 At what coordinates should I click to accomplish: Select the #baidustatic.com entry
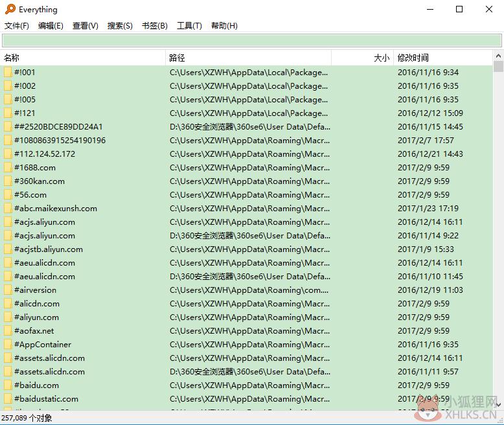point(46,398)
